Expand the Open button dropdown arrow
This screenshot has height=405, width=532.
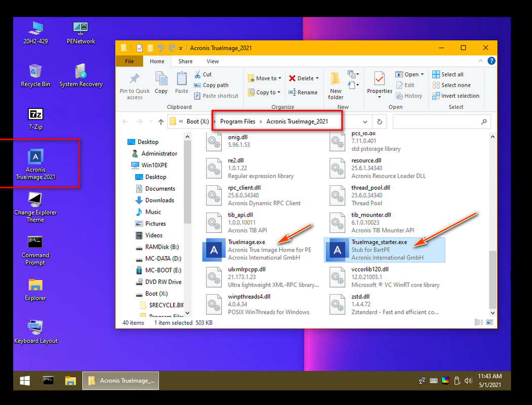coord(422,74)
